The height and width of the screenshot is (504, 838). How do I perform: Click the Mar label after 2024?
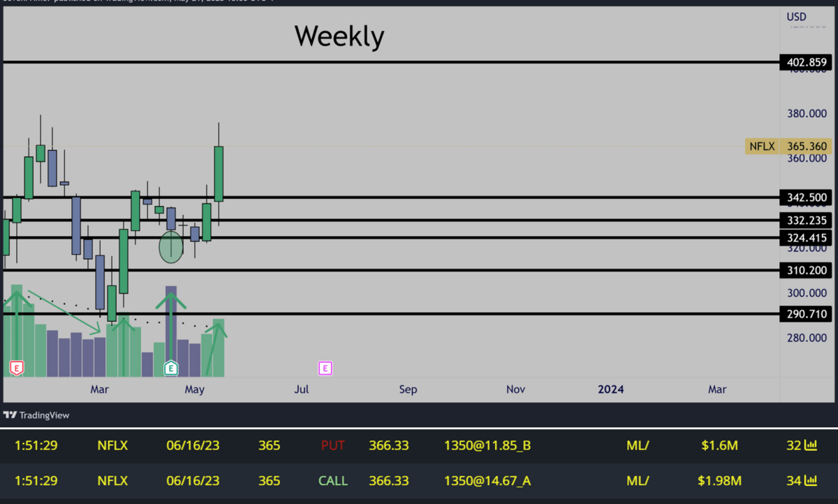717,390
